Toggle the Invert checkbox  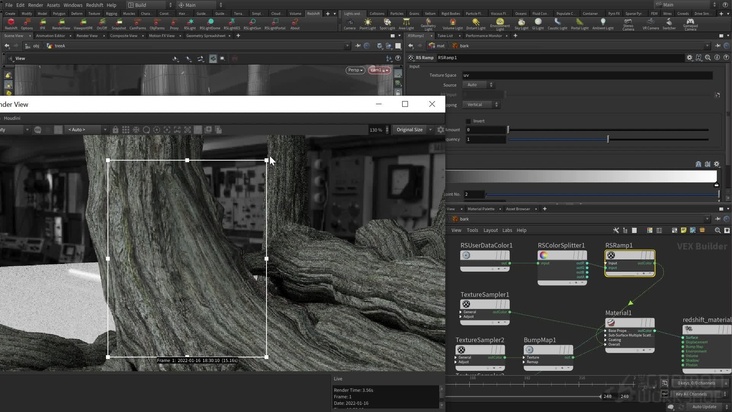468,121
